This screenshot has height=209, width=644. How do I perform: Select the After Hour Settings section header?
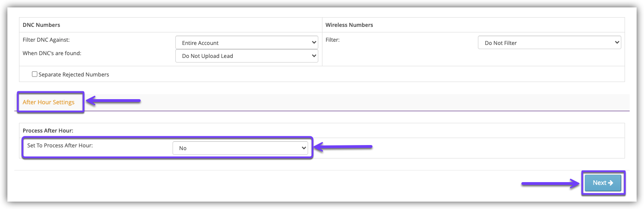coord(49,102)
